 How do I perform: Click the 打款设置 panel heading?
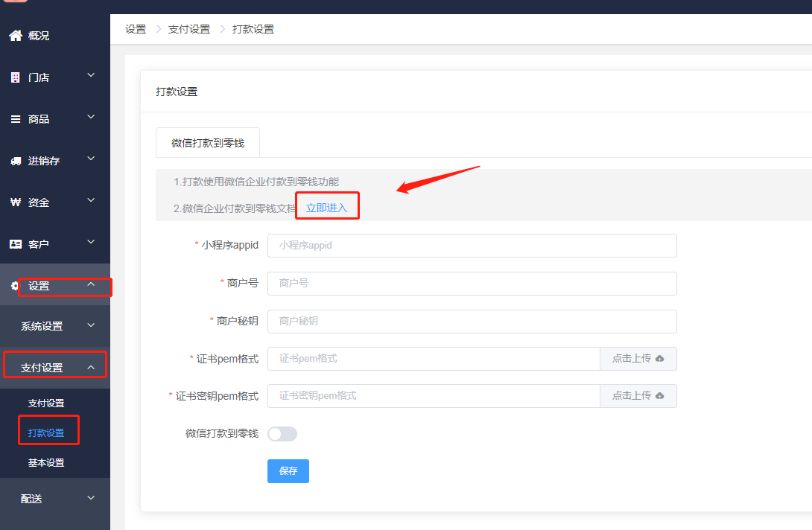[x=177, y=92]
